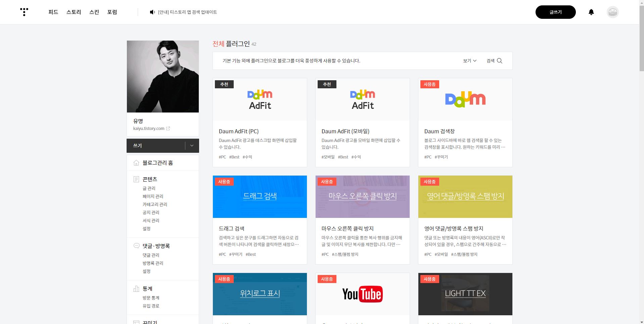The height and width of the screenshot is (324, 644).
Task: Click the #수익 tag on AdFit (PC)
Action: coord(247,157)
